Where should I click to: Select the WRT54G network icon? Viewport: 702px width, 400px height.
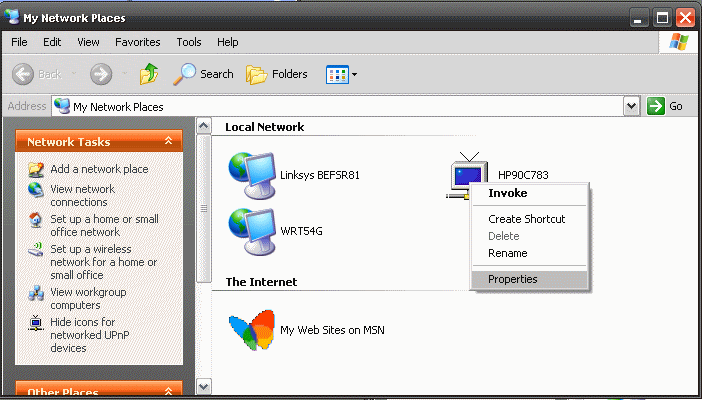tap(252, 231)
